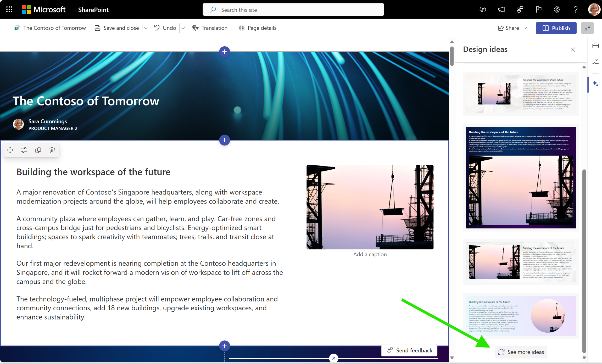This screenshot has width=602, height=364.
Task: Expand the Undo dropdown arrow
Action: (x=182, y=28)
